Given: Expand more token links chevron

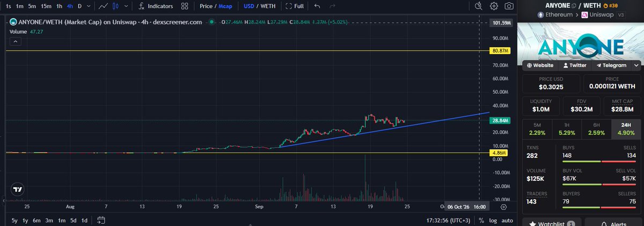Looking at the screenshot, I should click(x=637, y=65).
